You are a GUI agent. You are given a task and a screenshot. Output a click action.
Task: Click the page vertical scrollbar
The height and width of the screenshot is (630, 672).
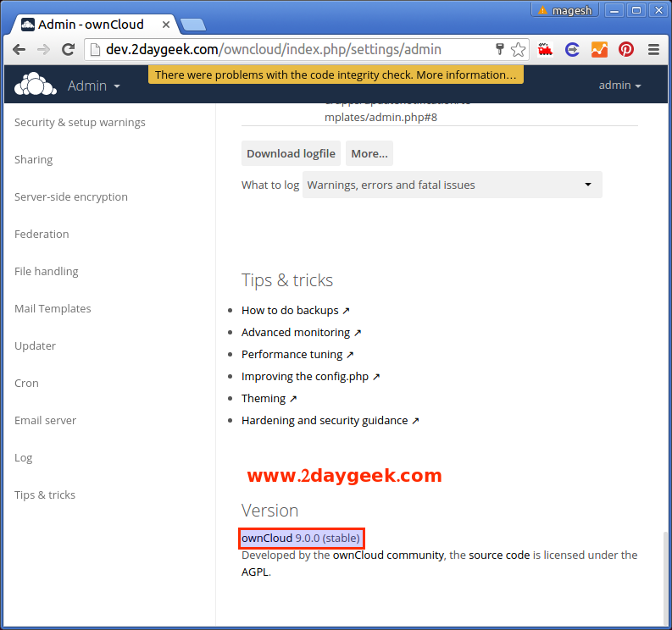pos(664,578)
